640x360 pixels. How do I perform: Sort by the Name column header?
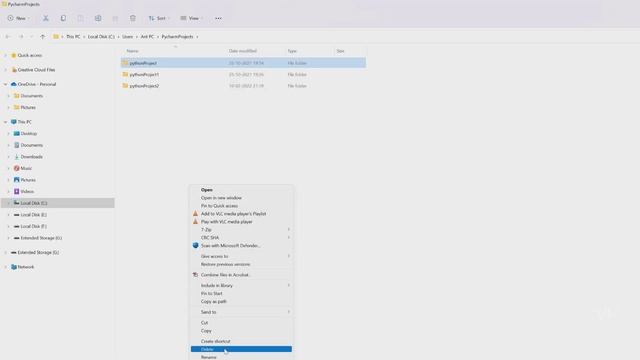pos(132,51)
